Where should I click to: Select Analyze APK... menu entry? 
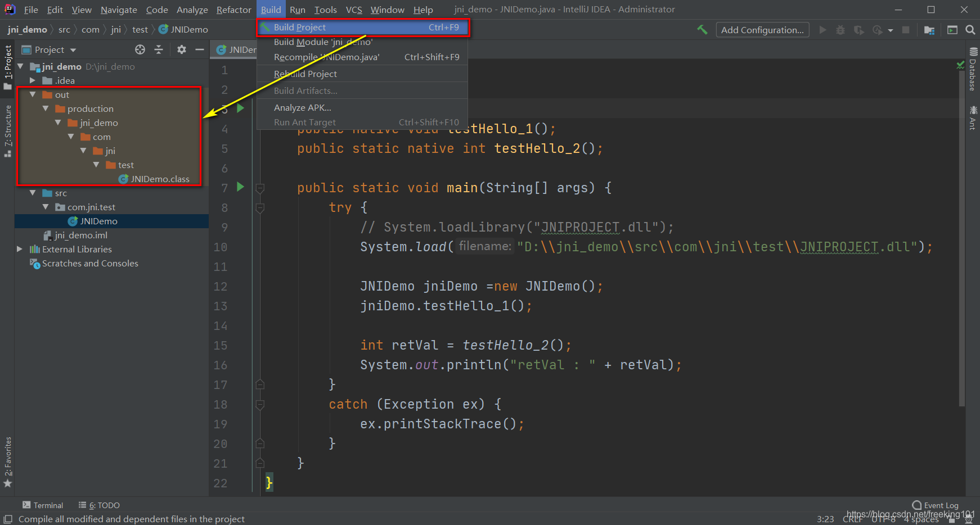point(363,108)
